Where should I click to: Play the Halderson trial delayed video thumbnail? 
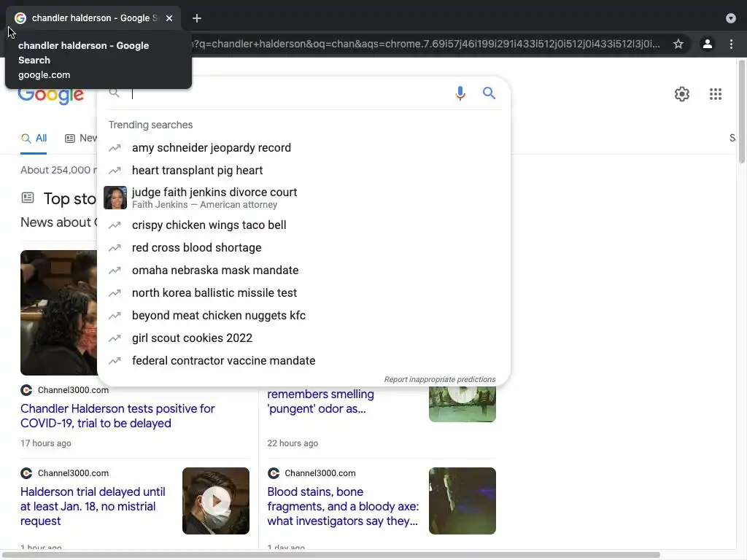pos(216,501)
